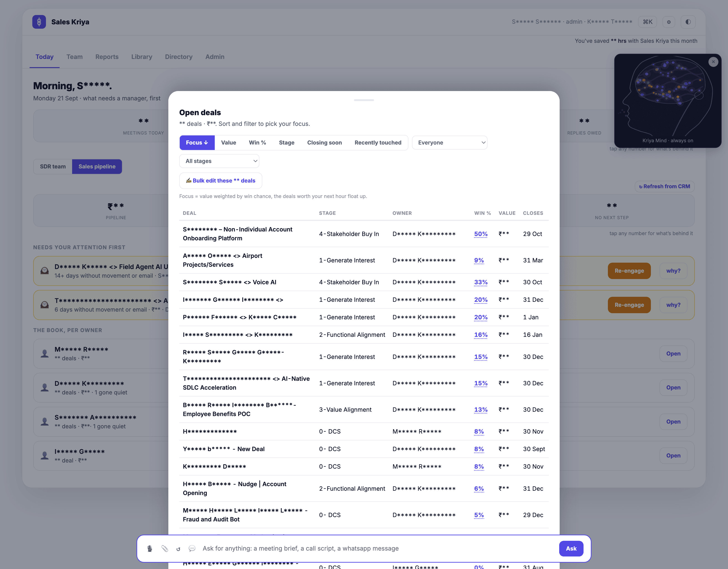Click Bulk edit these deals button
This screenshot has height=569, width=728.
coord(221,181)
